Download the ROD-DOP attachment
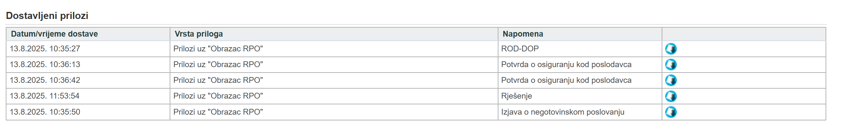 click(671, 49)
